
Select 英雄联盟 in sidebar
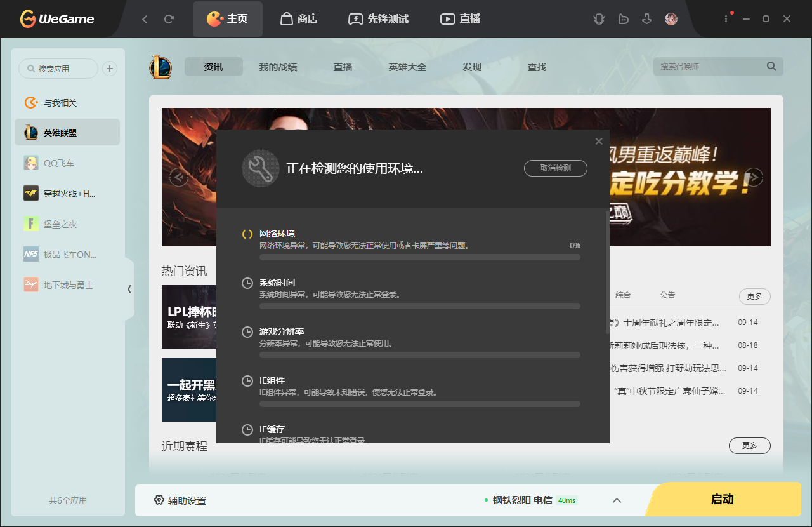tap(67, 133)
